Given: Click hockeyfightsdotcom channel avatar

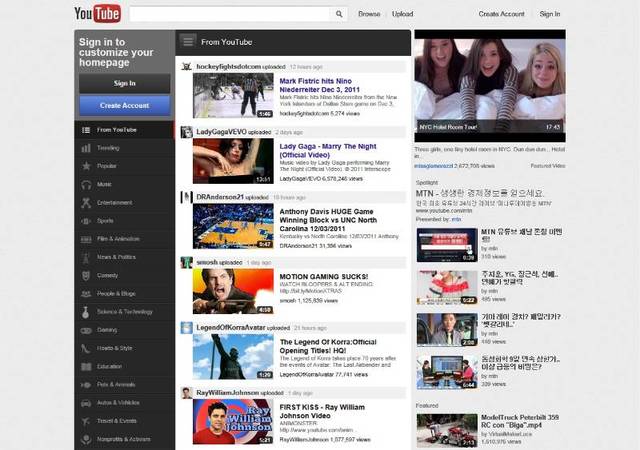Looking at the screenshot, I should [187, 66].
